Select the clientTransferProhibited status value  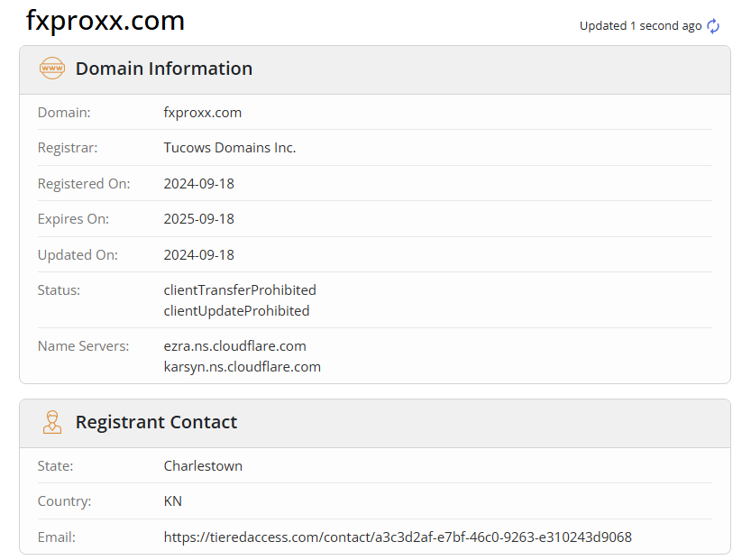[x=240, y=289]
